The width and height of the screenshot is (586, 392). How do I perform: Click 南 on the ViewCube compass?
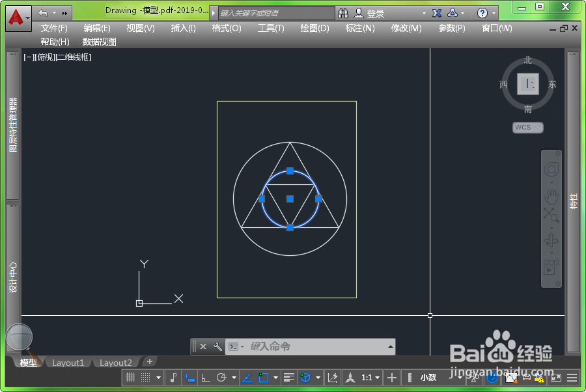click(527, 109)
